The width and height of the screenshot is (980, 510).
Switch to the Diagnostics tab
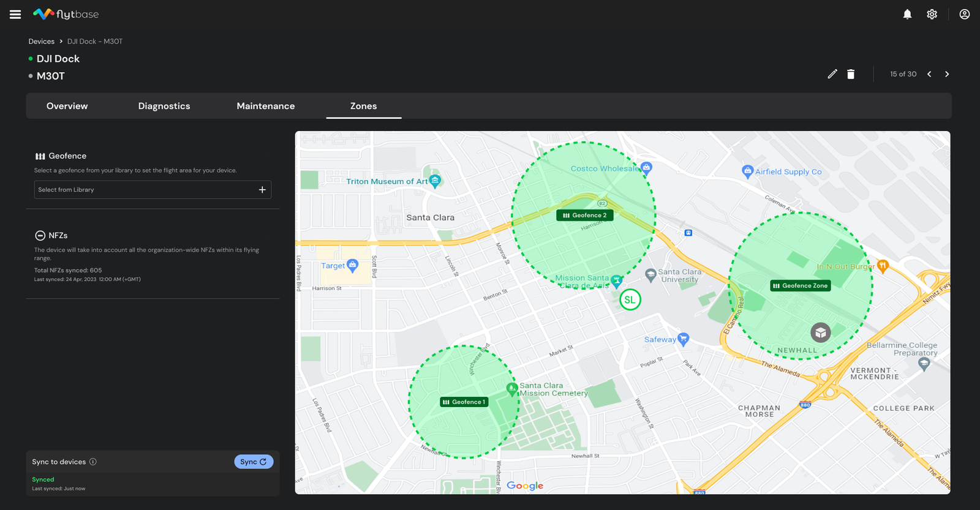click(x=164, y=106)
